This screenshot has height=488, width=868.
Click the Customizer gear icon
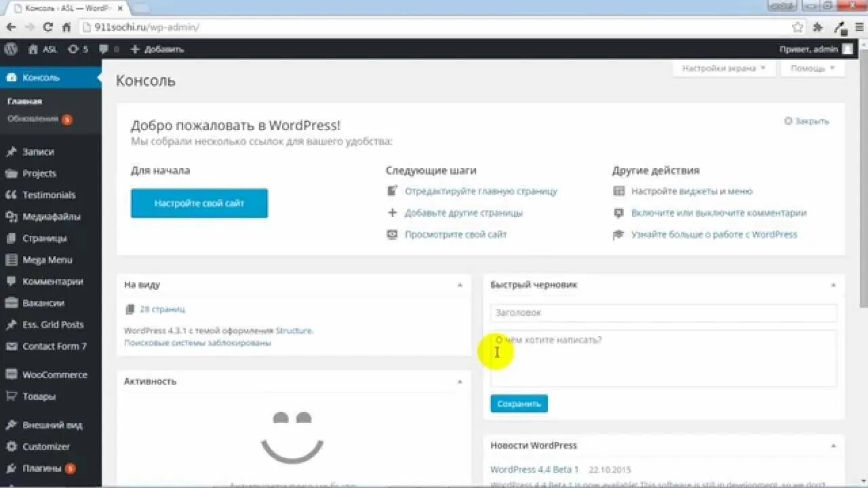pos(11,447)
